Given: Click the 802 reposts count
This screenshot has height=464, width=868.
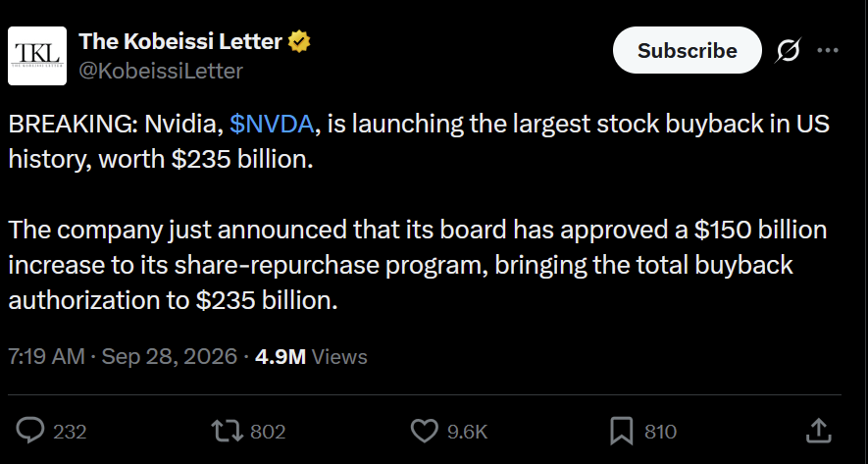Looking at the screenshot, I should pyautogui.click(x=268, y=432).
